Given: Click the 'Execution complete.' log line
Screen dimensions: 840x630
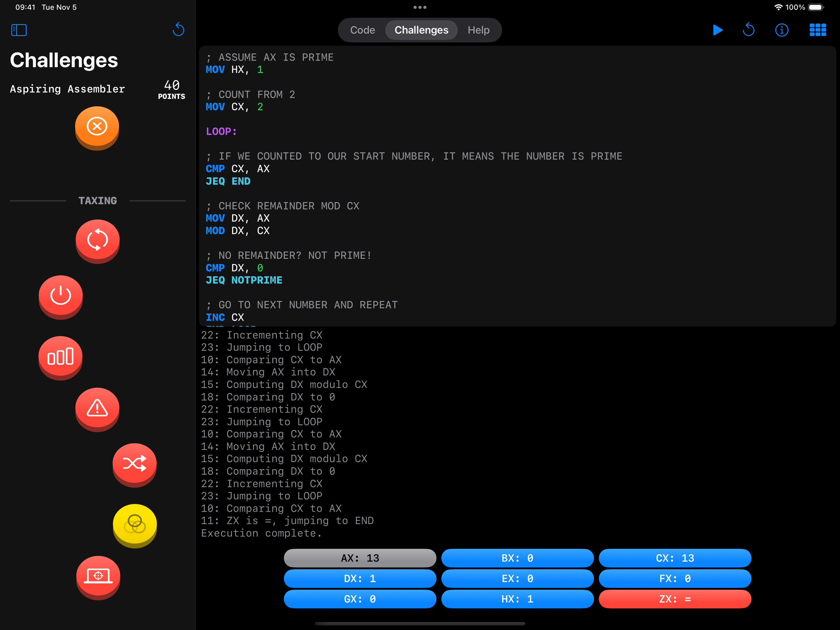Looking at the screenshot, I should point(261,533).
